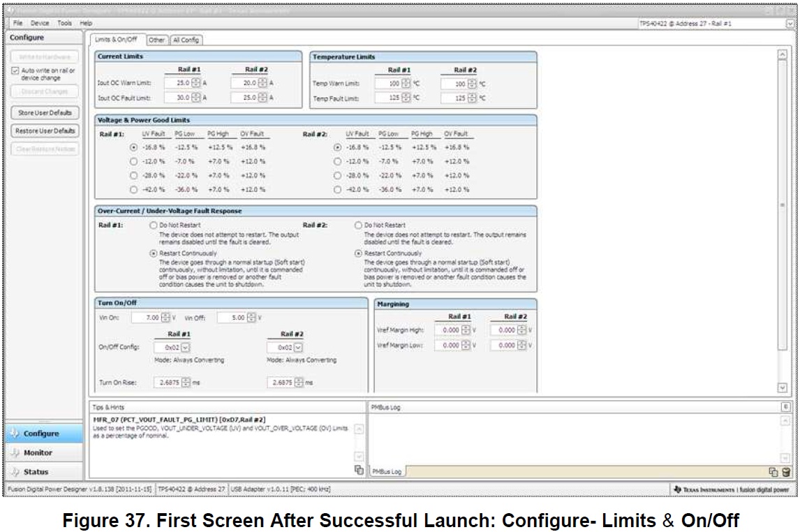Clear PMBus Log with the trash icon
The height and width of the screenshot is (532, 800).
785,472
